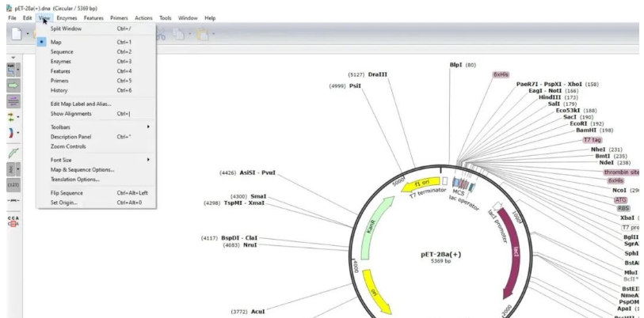Click the line-with-block icon in side toolbar
Screen dimensions: 644x318
pyautogui.click(x=13, y=200)
